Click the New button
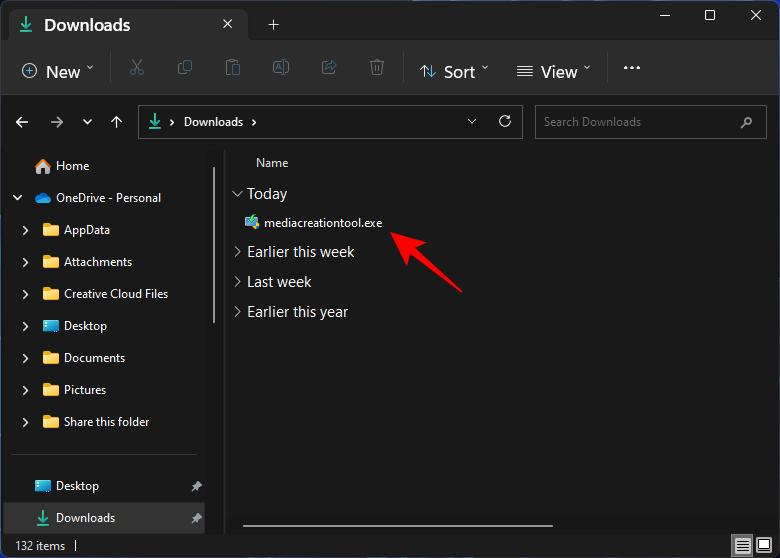This screenshot has width=780, height=558. point(57,71)
